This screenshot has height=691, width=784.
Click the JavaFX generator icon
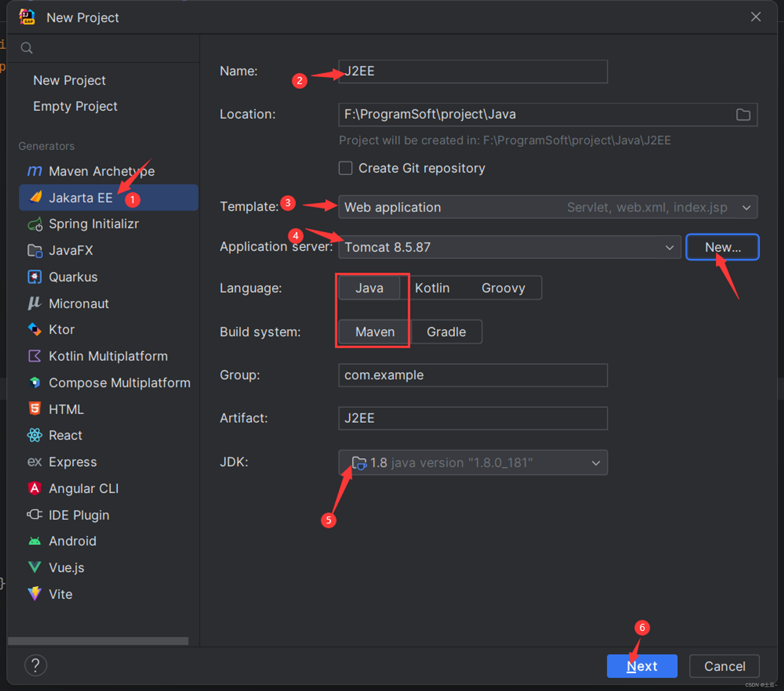(x=35, y=251)
